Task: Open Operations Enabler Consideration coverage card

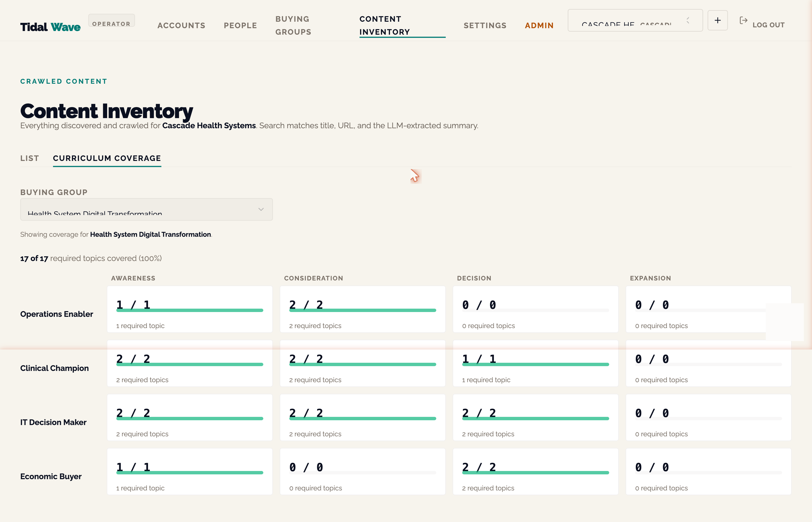Action: 362,309
